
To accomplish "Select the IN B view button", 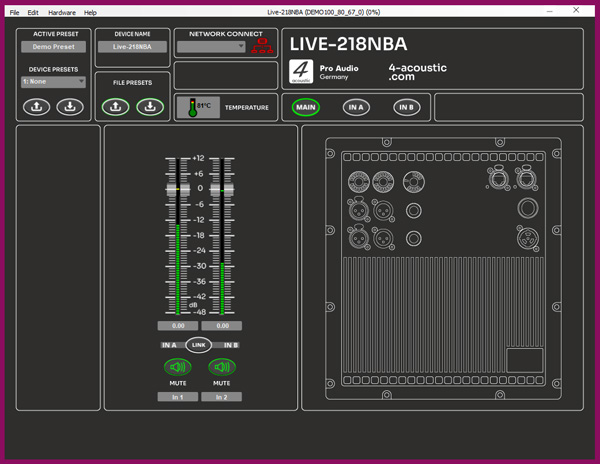I will click(x=406, y=107).
